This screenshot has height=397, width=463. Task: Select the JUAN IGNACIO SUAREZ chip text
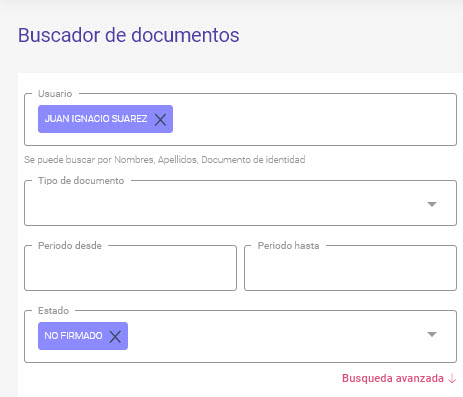click(x=96, y=119)
